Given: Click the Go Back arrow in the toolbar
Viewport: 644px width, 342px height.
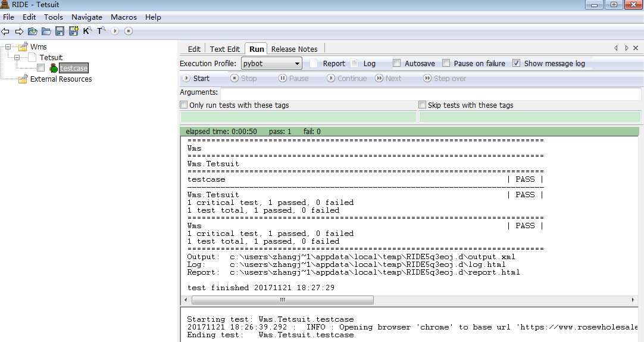Looking at the screenshot, I should click(5, 31).
